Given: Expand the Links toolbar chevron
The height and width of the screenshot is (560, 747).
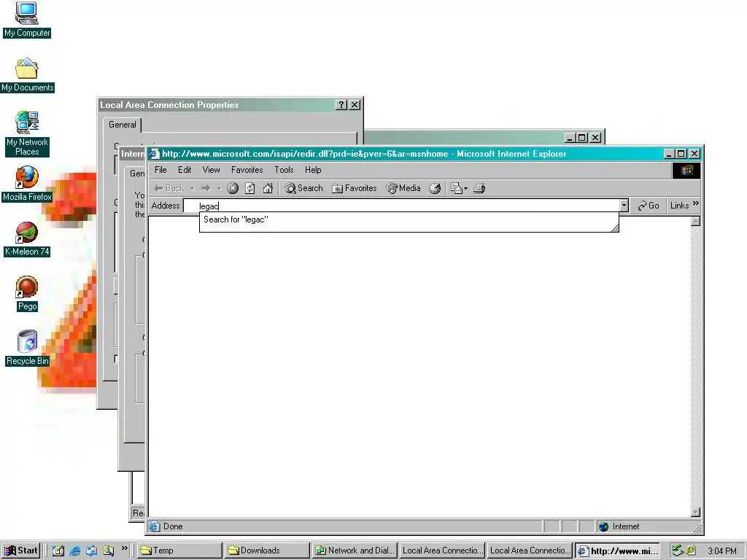Looking at the screenshot, I should 695,204.
